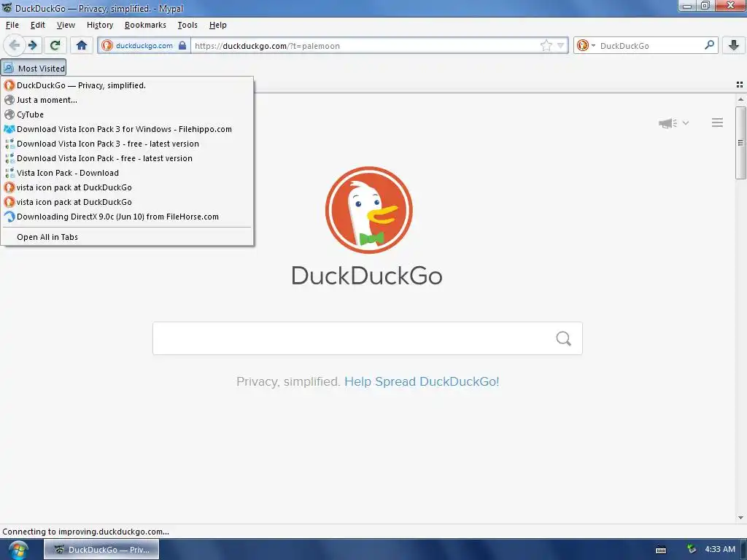Open 'Vista Icon Pack - Download' entry
Screen dimensions: 747x560
click(x=127, y=173)
